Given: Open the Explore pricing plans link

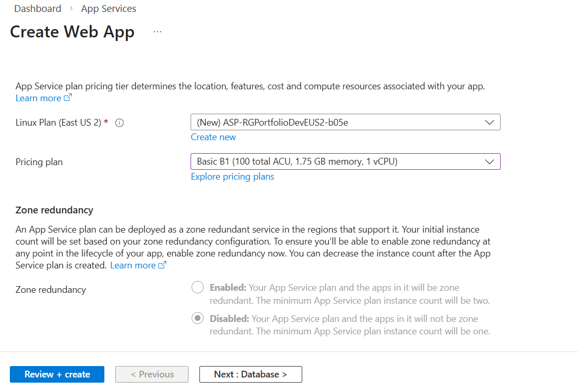Looking at the screenshot, I should [x=232, y=177].
